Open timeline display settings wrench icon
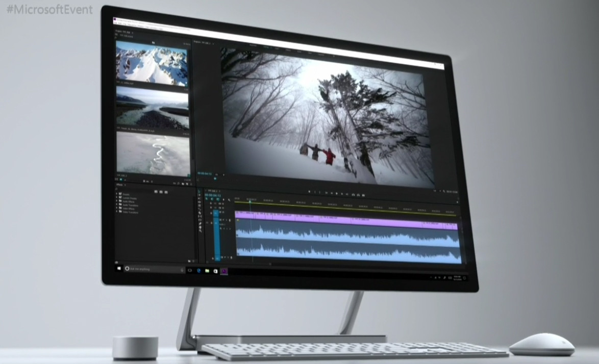 tap(229, 200)
